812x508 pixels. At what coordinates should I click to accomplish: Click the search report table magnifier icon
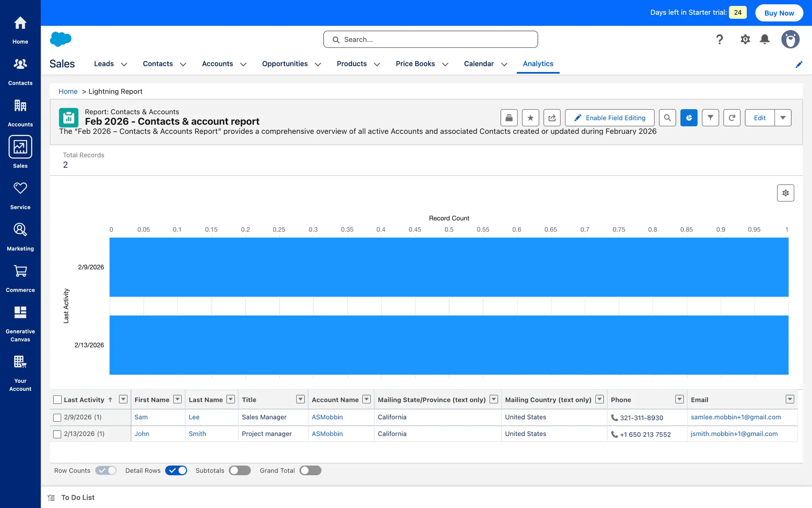pos(667,118)
